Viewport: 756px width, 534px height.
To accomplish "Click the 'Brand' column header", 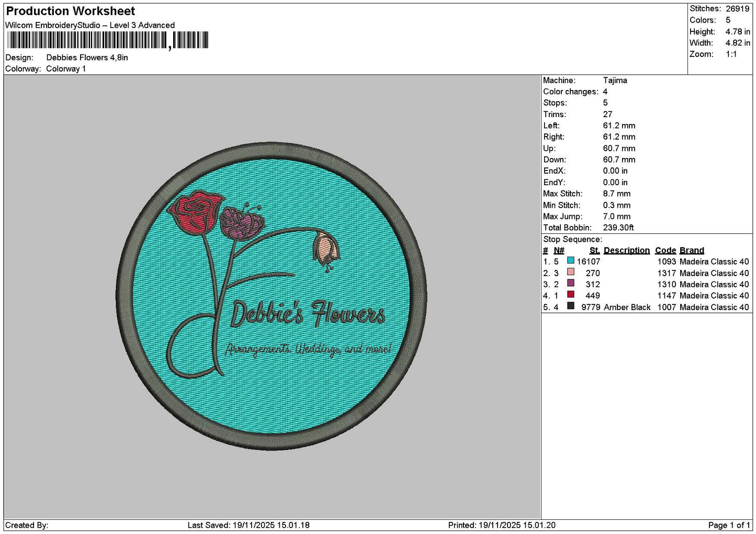I will pos(692,251).
